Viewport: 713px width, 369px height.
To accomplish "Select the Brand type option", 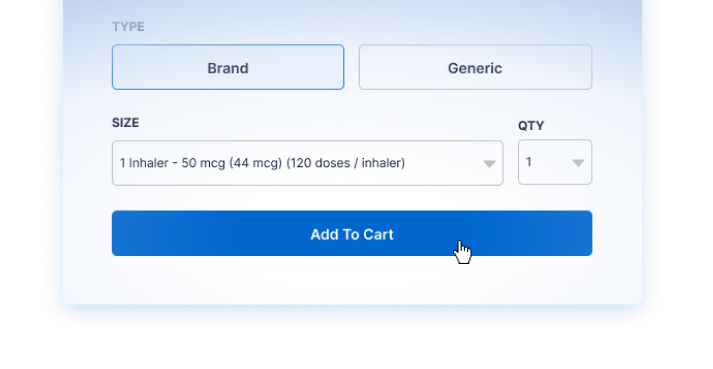I will click(x=228, y=67).
